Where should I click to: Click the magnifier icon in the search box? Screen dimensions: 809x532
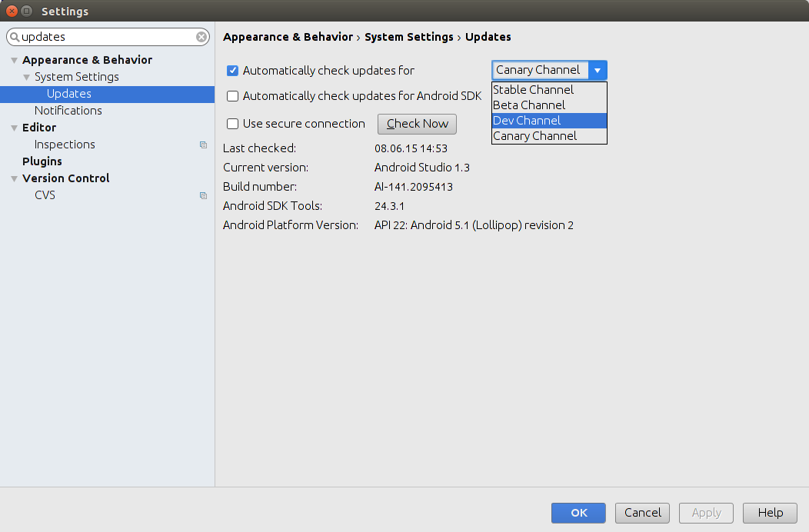click(x=15, y=37)
